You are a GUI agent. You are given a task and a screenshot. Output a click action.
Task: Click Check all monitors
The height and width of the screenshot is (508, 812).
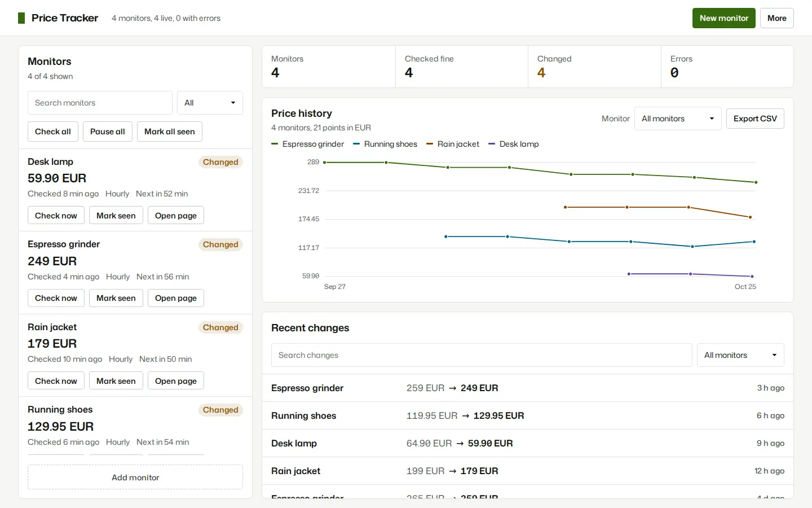[x=53, y=132]
